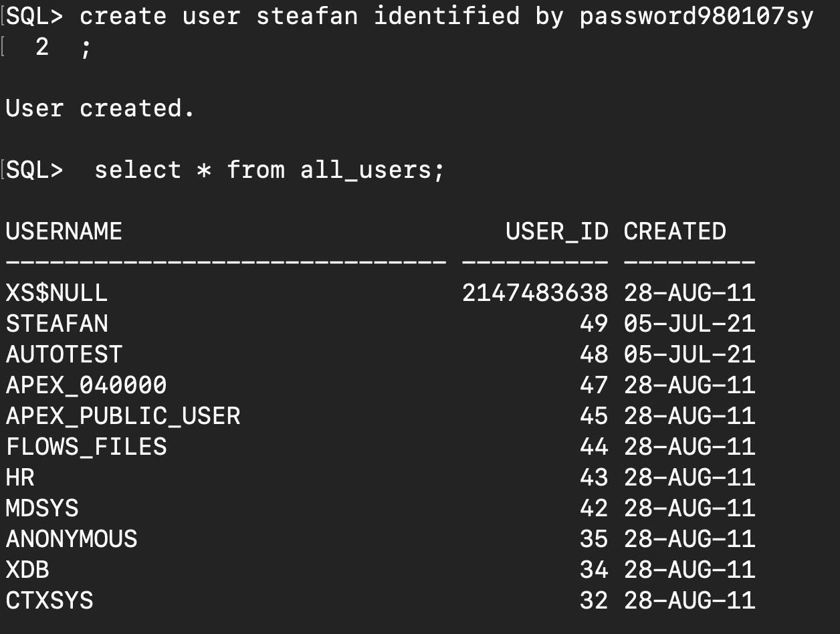Click STEAFAN's 05-JUL-21 created date

click(690, 324)
